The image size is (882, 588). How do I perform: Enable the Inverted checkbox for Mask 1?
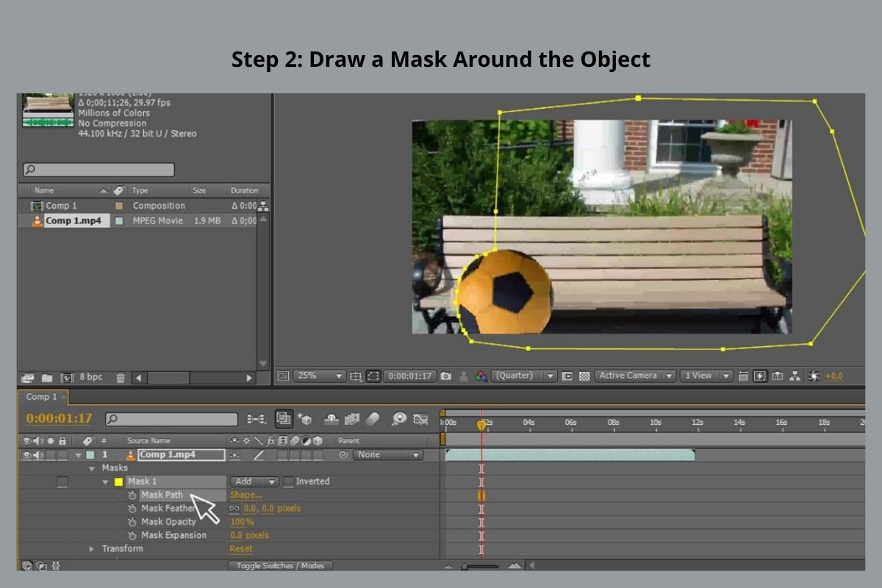point(289,481)
